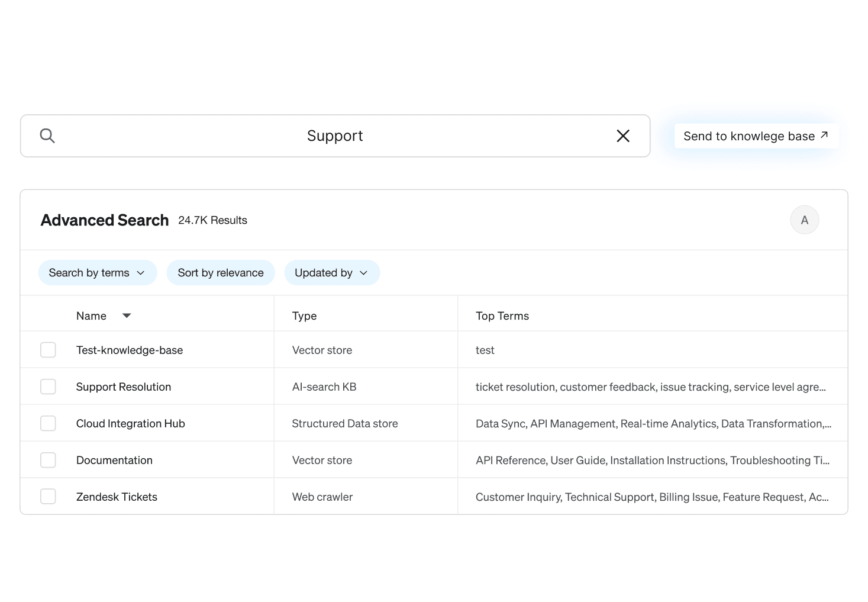Screen dimensions: 868x602
Task: Click the AI-search KB type cell
Action: coord(324,387)
